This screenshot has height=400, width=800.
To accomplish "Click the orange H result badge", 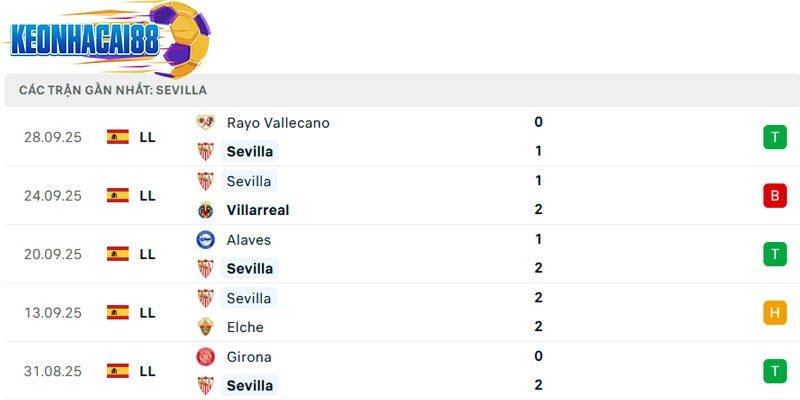I will [x=774, y=313].
